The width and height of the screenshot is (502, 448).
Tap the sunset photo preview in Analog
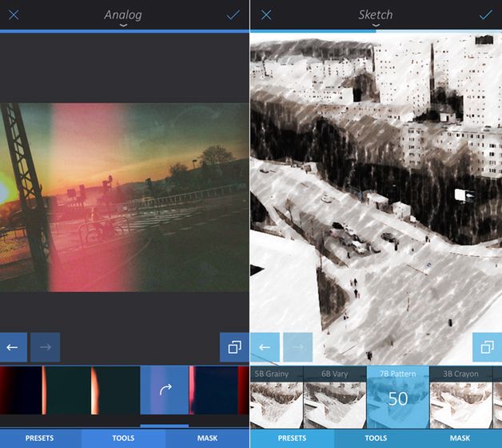125,198
